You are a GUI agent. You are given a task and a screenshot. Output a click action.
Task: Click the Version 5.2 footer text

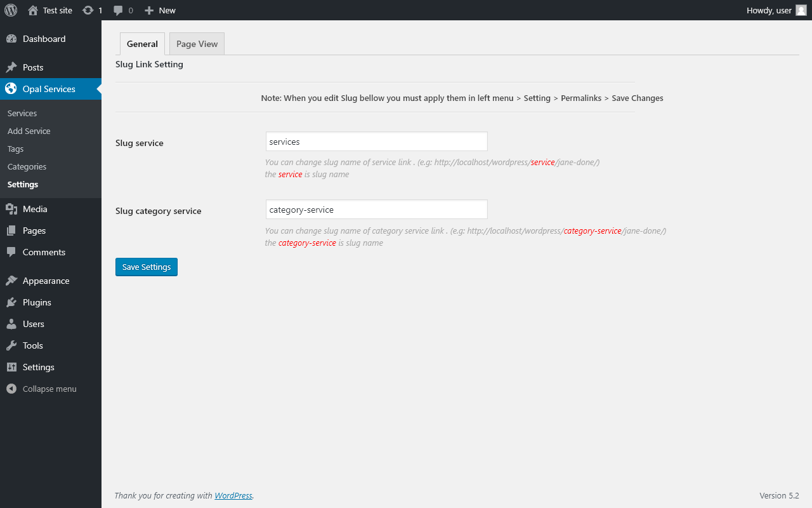click(779, 495)
